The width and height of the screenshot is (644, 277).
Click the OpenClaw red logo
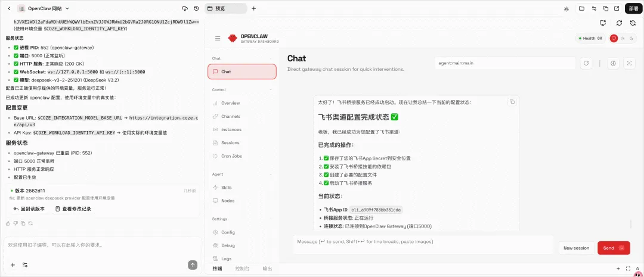click(233, 38)
